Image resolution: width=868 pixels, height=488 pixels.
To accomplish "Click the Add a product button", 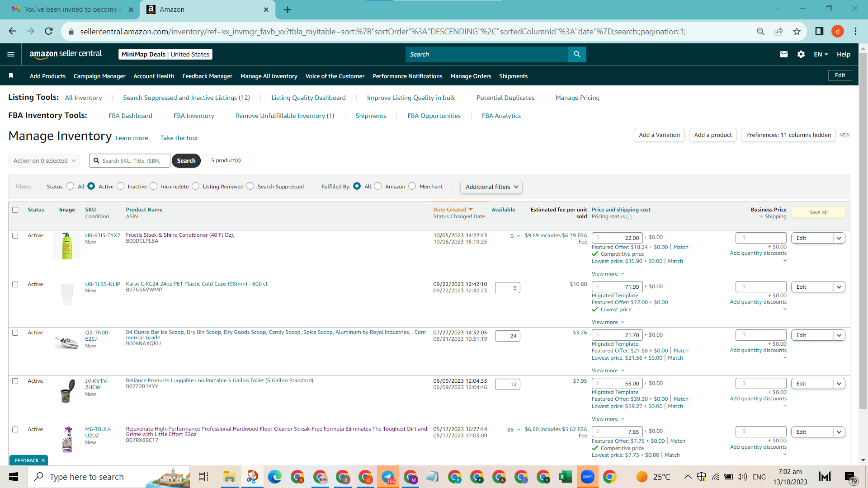I will point(713,135).
